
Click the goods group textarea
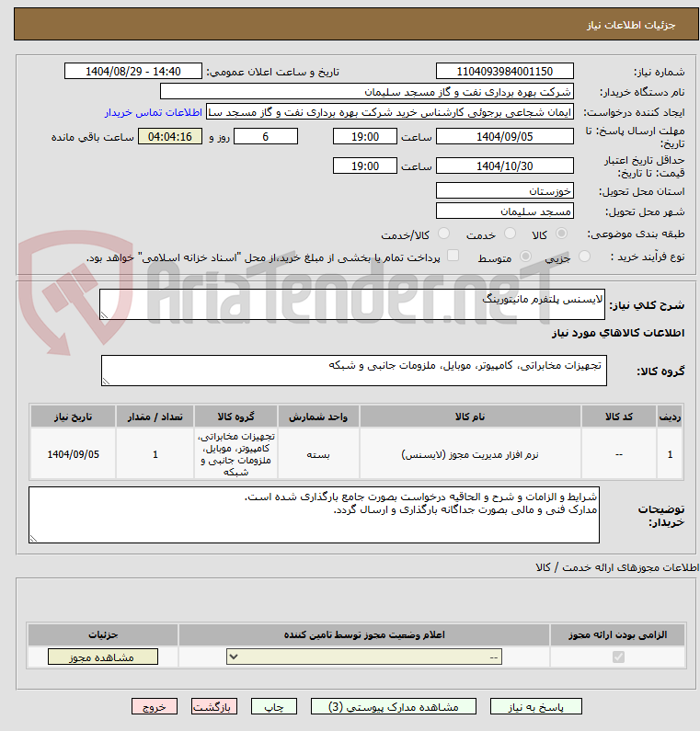tap(353, 371)
